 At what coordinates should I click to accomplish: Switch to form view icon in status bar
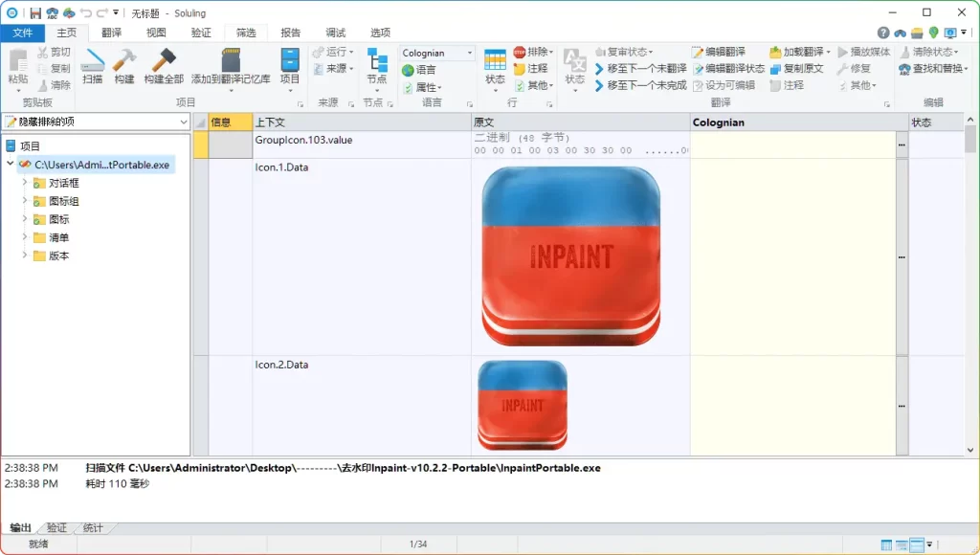(x=902, y=545)
